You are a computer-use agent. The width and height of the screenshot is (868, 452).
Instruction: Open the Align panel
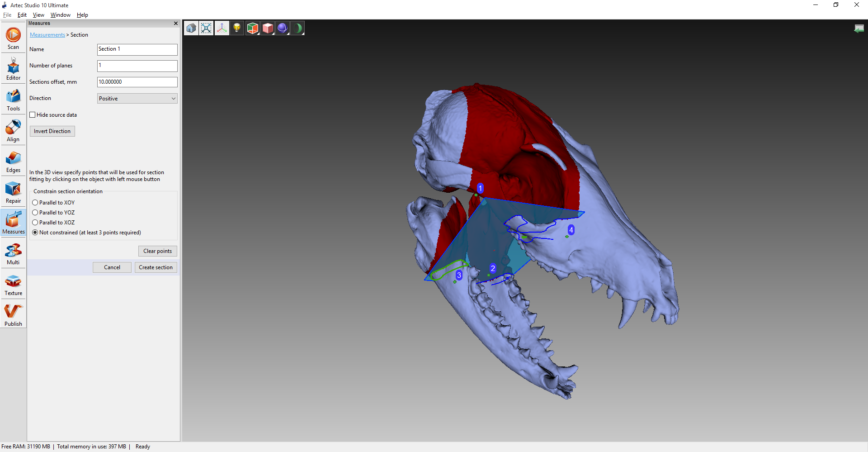coord(13,131)
